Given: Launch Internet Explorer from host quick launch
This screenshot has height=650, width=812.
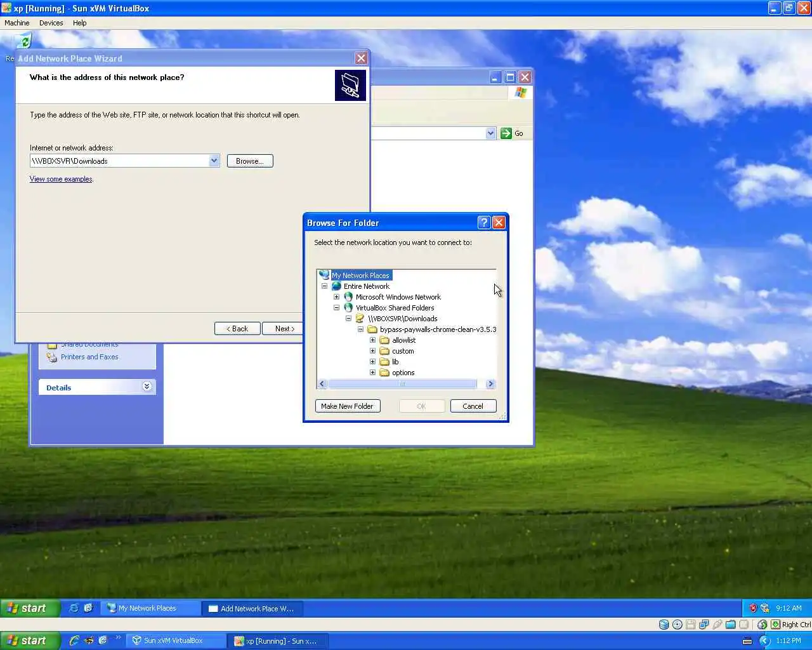Looking at the screenshot, I should [74, 640].
